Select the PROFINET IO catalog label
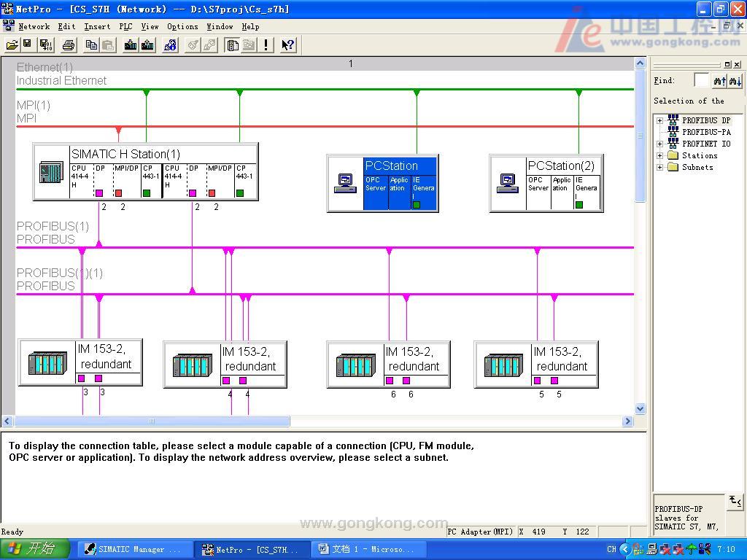747x560 pixels. click(x=706, y=144)
